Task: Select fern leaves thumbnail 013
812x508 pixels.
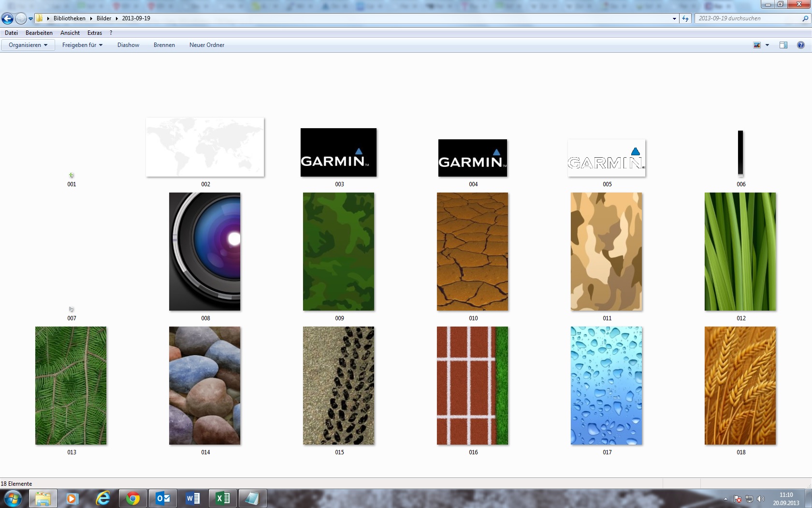Action: [71, 386]
